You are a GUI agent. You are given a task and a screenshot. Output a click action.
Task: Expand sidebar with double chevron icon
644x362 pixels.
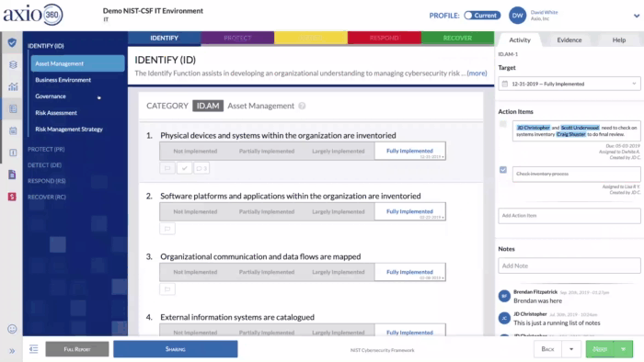pyautogui.click(x=12, y=351)
